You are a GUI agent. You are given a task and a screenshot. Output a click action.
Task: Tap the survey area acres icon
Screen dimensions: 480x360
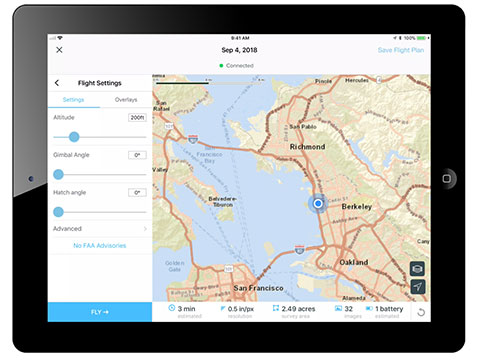click(x=276, y=308)
